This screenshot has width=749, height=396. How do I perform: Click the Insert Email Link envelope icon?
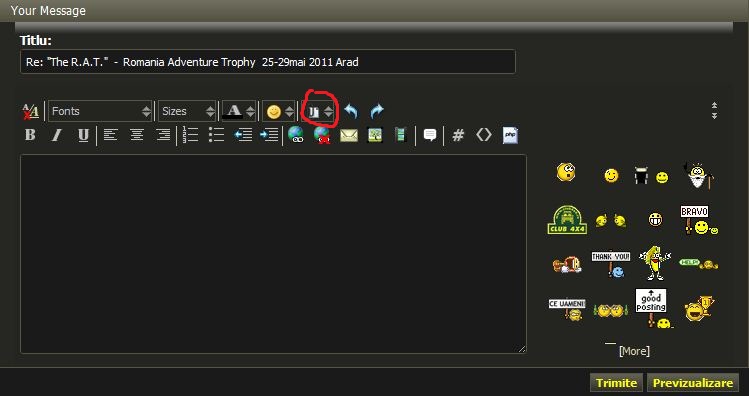pyautogui.click(x=349, y=136)
